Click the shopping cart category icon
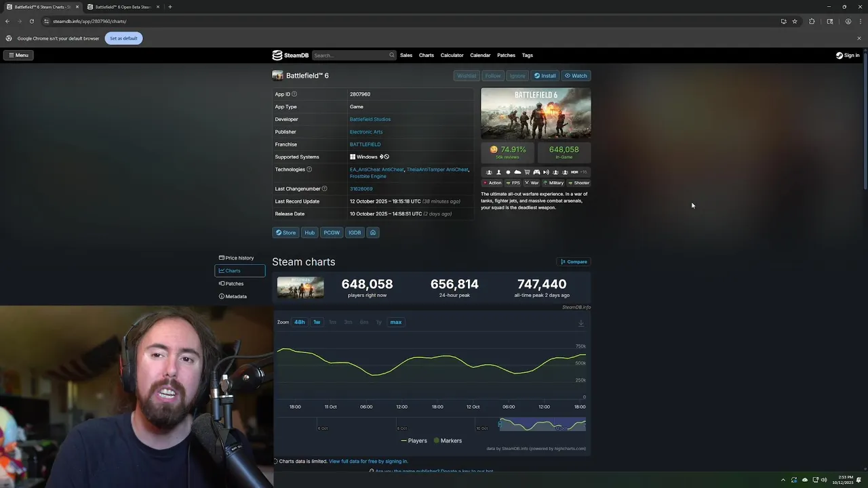The width and height of the screenshot is (868, 488). (x=527, y=172)
